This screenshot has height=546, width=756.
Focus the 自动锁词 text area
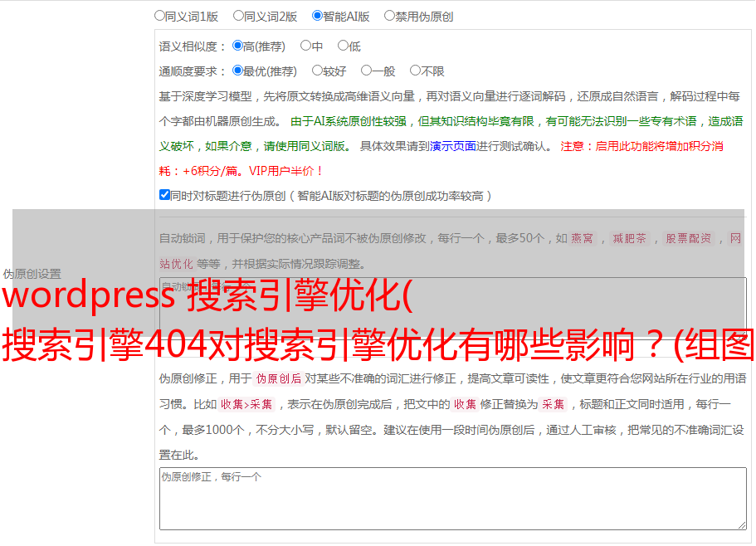click(453, 308)
